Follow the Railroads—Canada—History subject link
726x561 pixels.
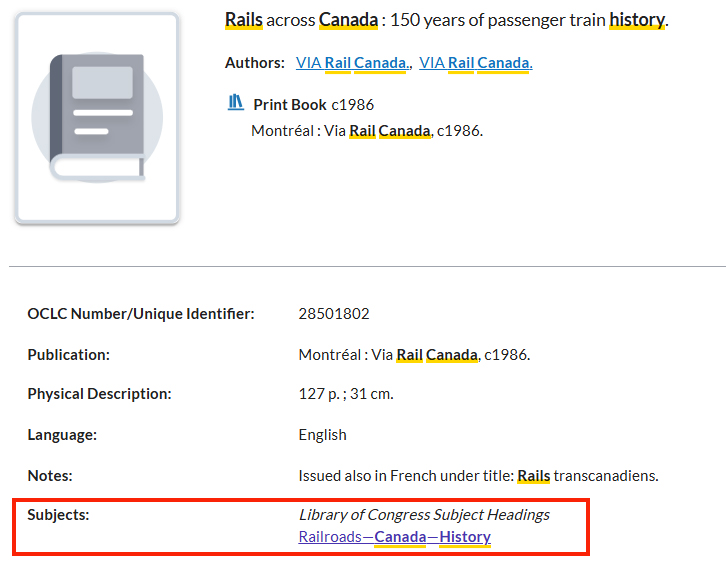[394, 537]
